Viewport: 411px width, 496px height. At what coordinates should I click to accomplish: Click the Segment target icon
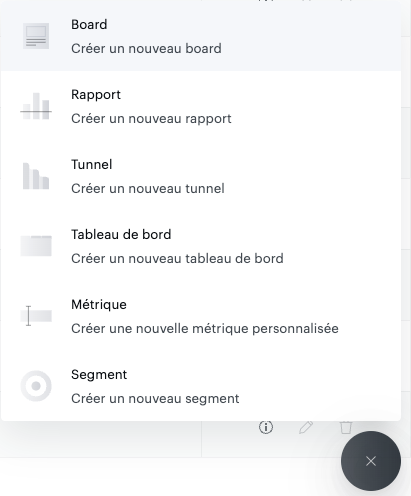pyautogui.click(x=36, y=386)
